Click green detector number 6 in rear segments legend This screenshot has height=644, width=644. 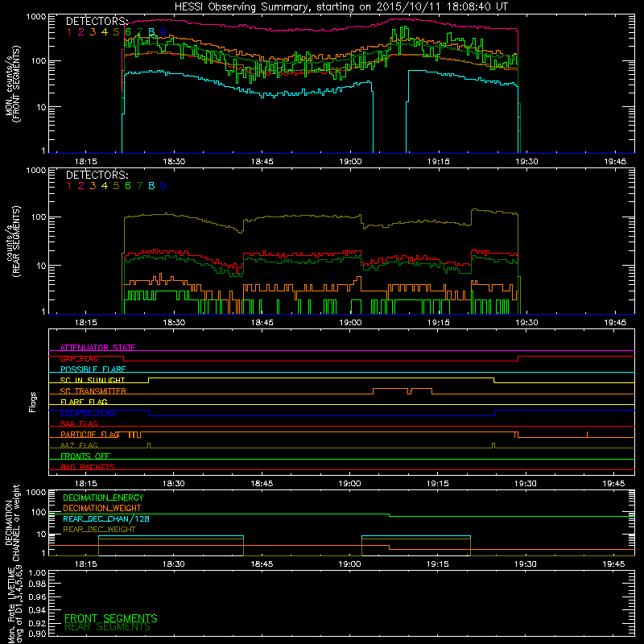coord(128,186)
